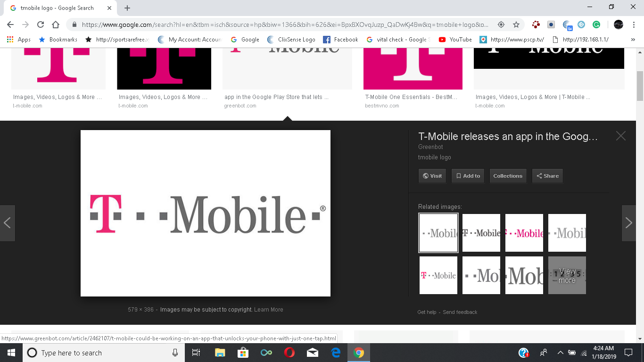Screen dimensions: 644x362
Task: Open File Explorer from the taskbar
Action: 220,353
